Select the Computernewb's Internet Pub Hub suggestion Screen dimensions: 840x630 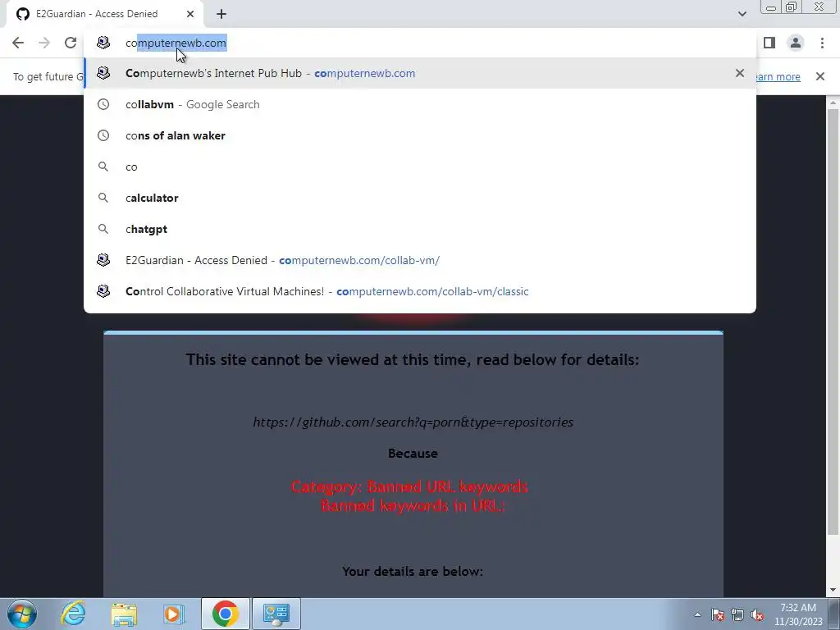(x=420, y=73)
